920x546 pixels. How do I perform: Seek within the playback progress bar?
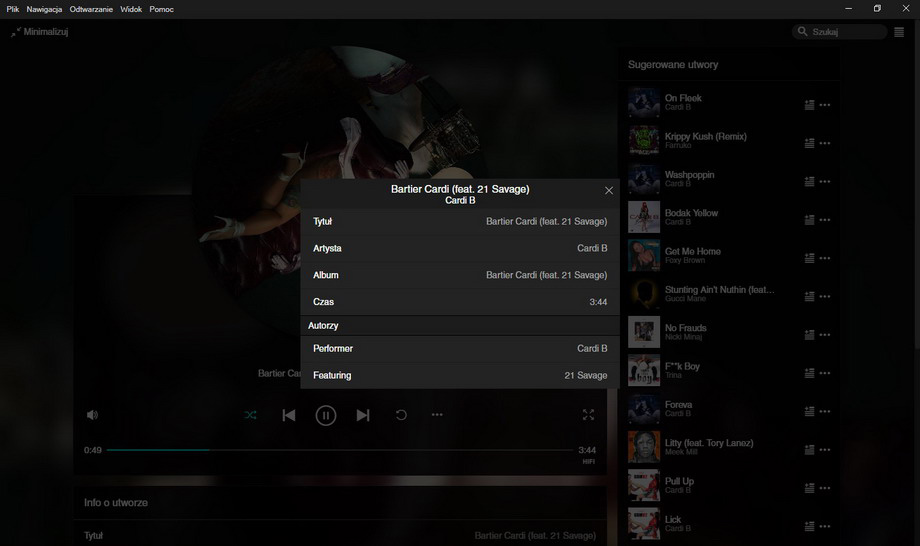(x=340, y=450)
